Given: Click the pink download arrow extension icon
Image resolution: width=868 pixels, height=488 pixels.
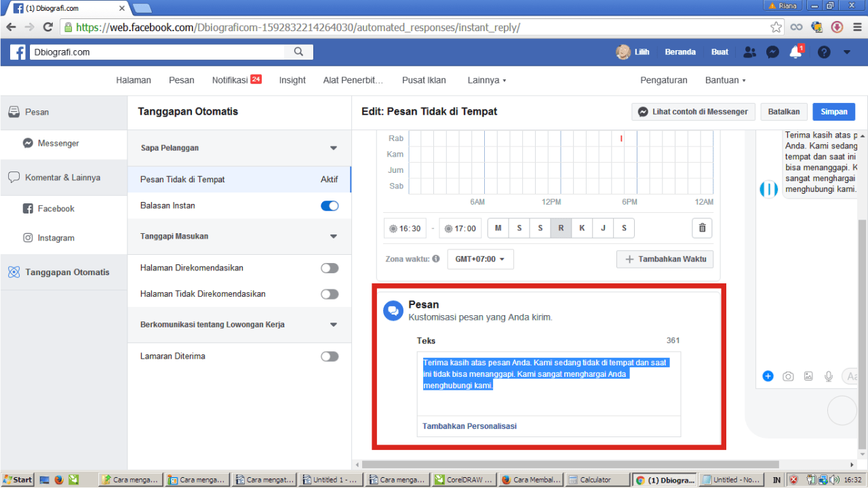Looking at the screenshot, I should pos(837,27).
